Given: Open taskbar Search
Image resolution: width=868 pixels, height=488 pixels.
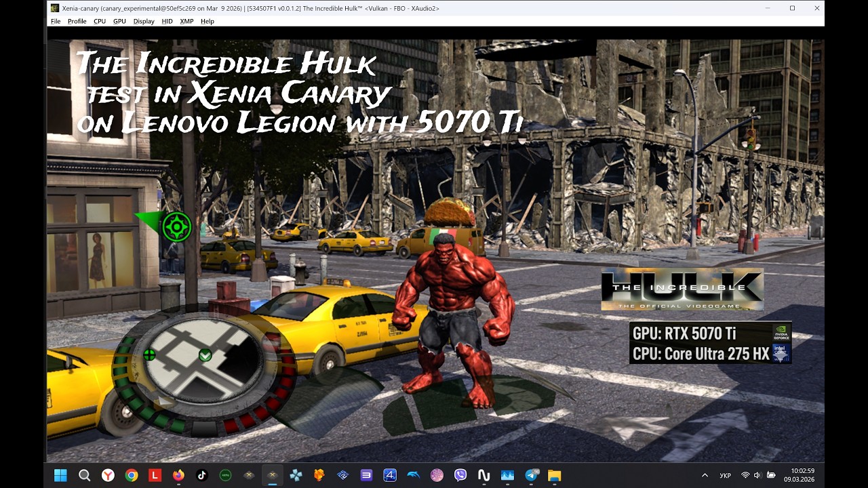Looking at the screenshot, I should (84, 475).
